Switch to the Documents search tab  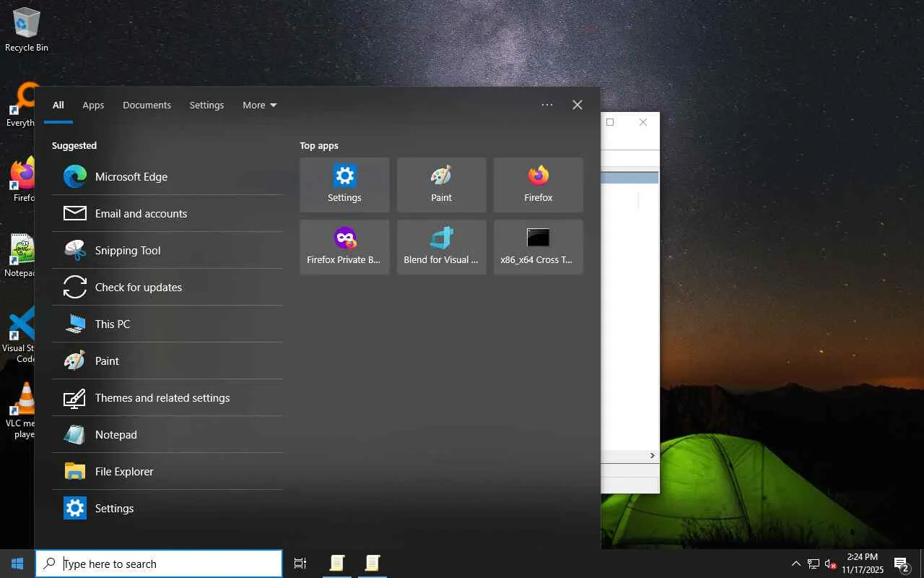point(147,105)
